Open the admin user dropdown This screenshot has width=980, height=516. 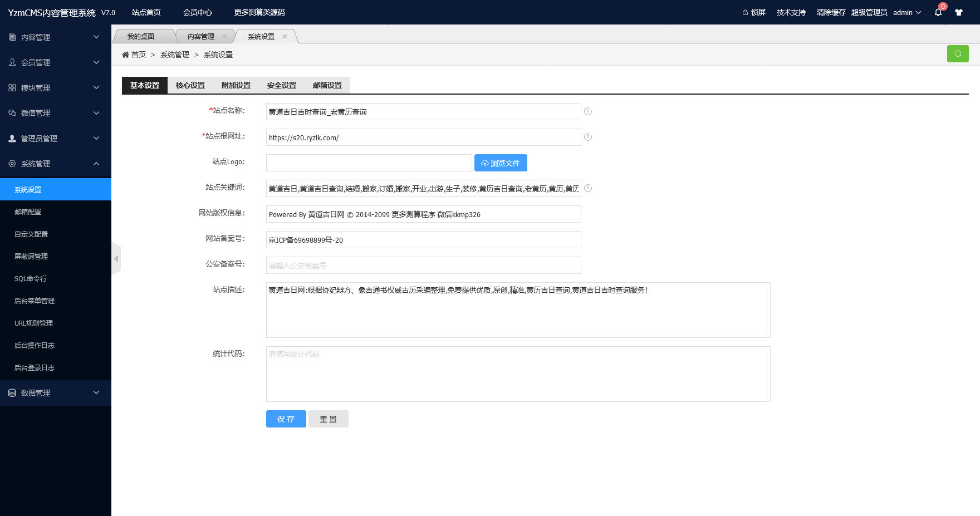point(907,12)
